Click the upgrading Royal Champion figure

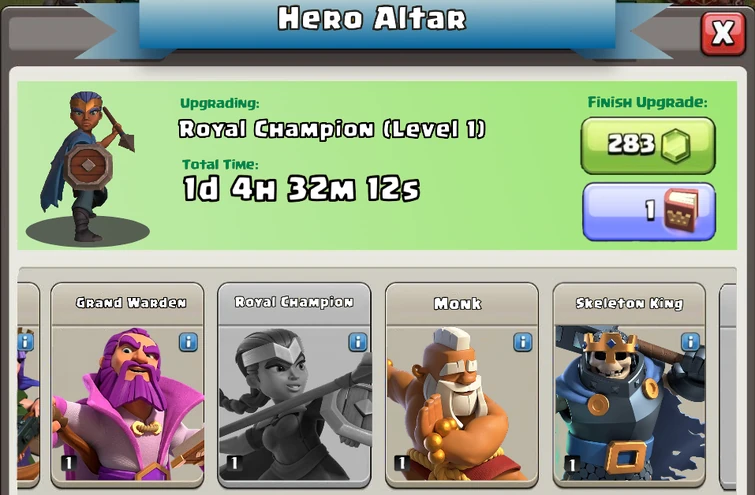[88, 166]
